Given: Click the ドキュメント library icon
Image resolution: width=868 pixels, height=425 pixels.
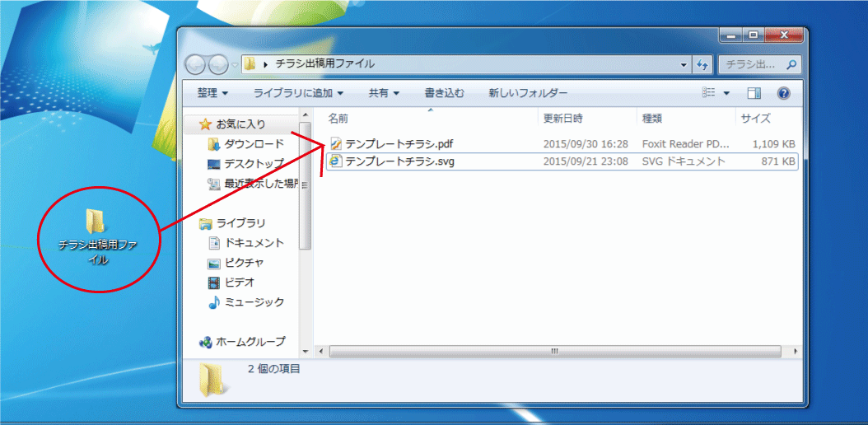Looking at the screenshot, I should 214,243.
